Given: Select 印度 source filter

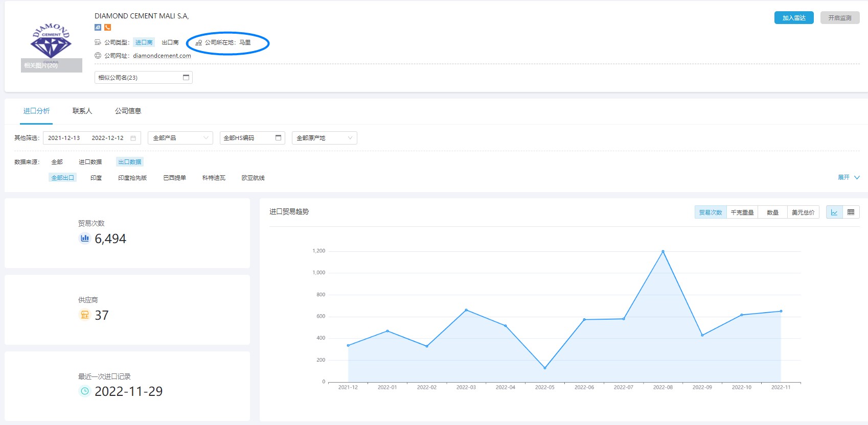Looking at the screenshot, I should click(x=96, y=178).
